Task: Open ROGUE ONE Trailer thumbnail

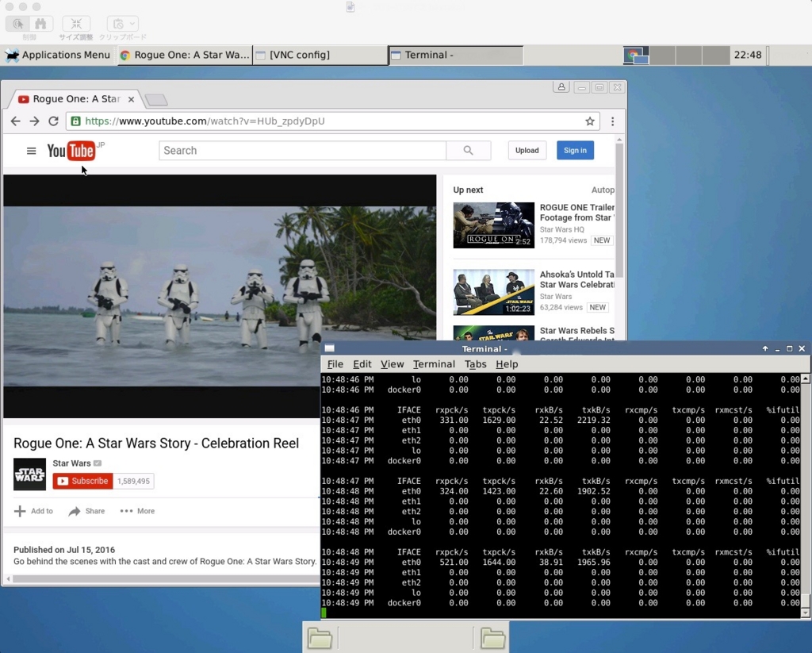Action: tap(493, 225)
